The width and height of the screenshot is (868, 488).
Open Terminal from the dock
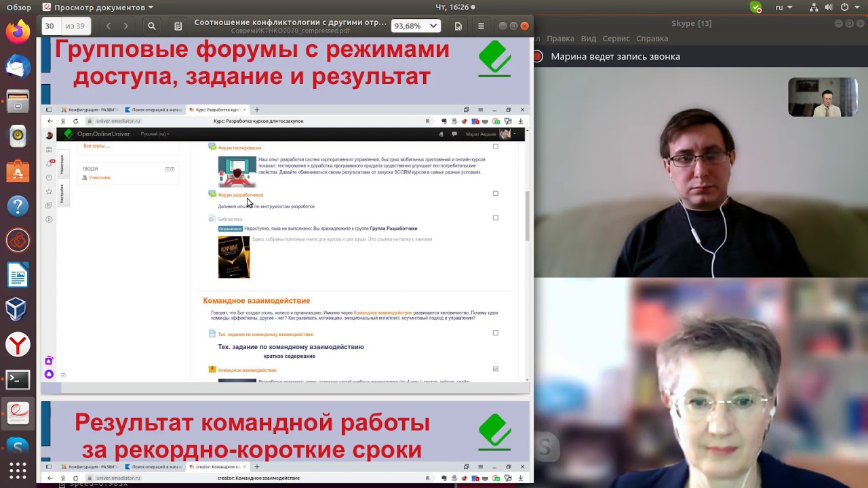point(18,380)
